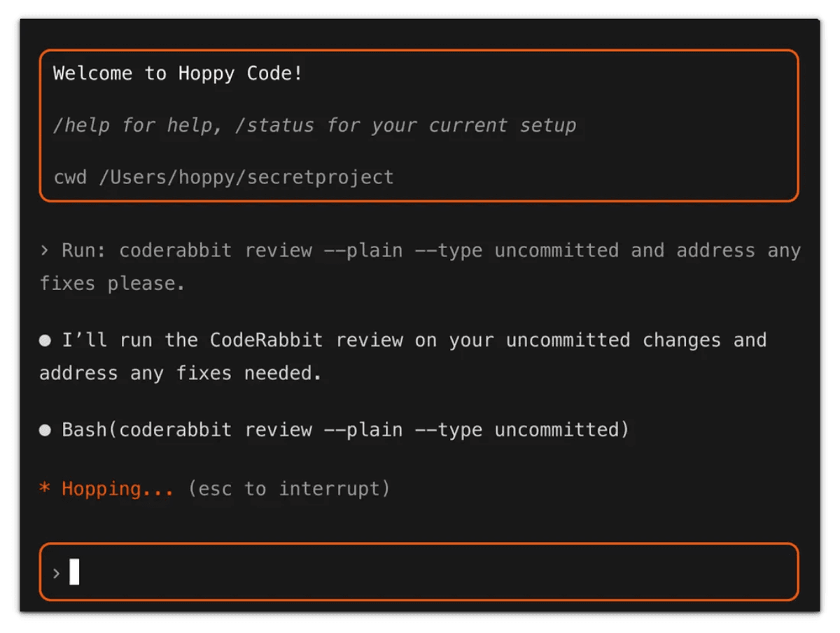The width and height of the screenshot is (840, 633).
Task: Click the chevron prompt inside the bottom input box
Action: (x=56, y=573)
